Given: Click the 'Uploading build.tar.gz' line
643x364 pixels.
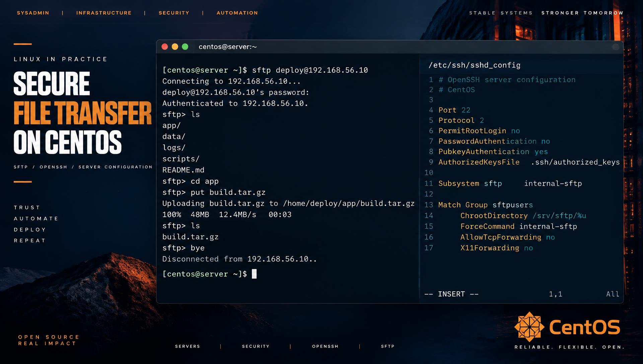Looking at the screenshot, I should coord(288,203).
